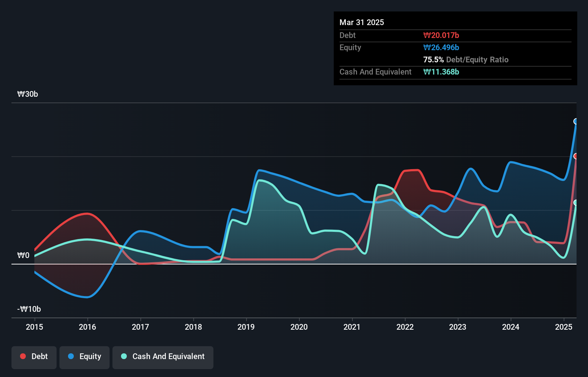
Task: Click the teal Cash endpoint marker
Action: pos(576,202)
